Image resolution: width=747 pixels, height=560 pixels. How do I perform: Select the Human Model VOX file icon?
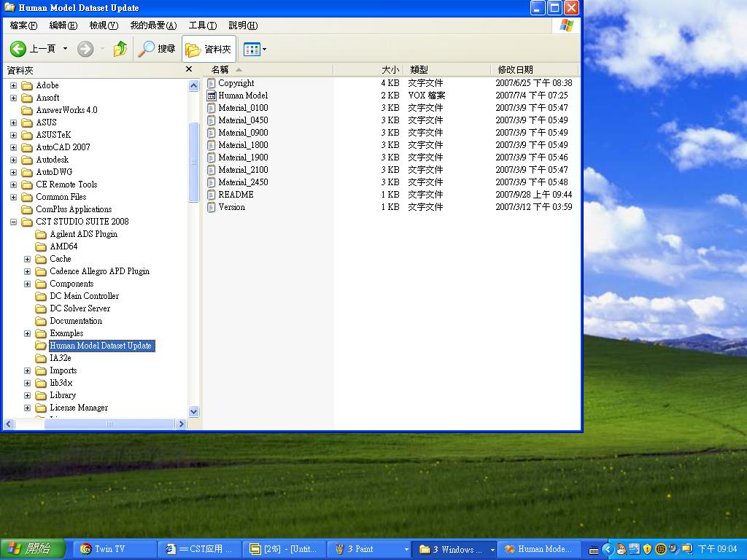[212, 96]
